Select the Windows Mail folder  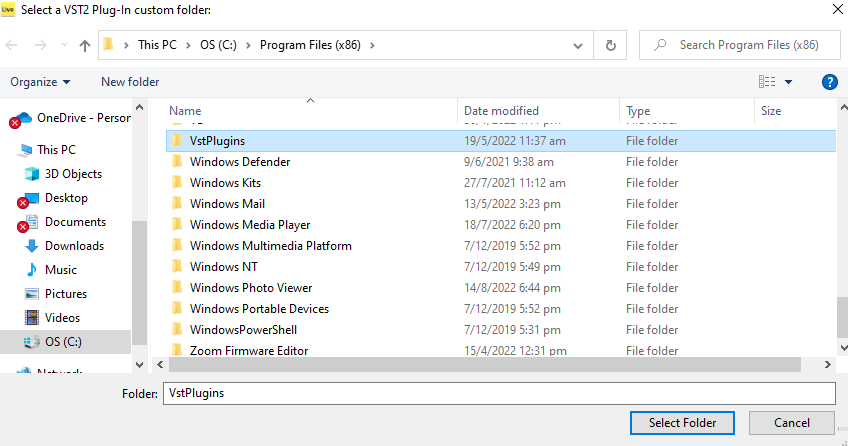(x=227, y=204)
